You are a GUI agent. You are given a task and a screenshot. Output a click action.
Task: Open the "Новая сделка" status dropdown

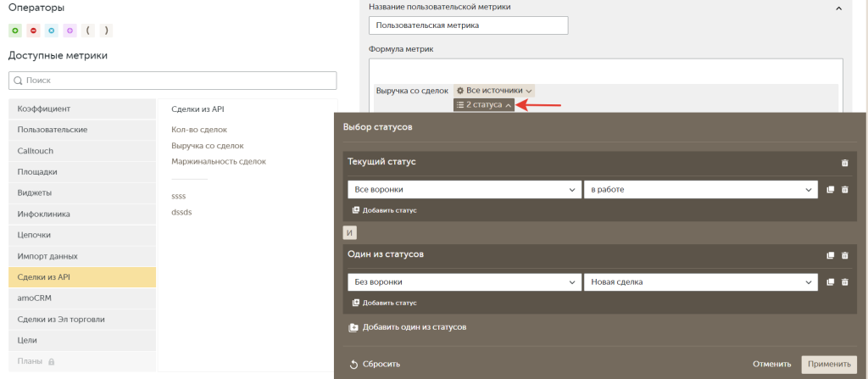(699, 282)
